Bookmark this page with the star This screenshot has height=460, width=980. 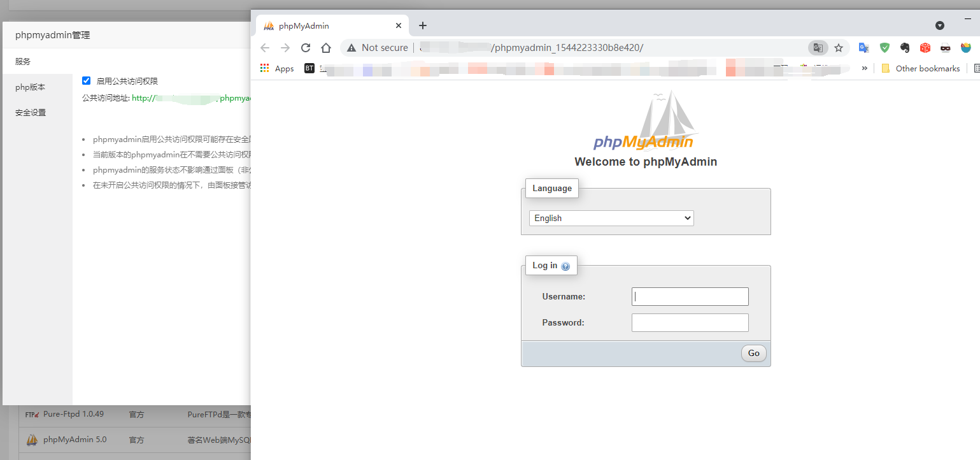839,48
